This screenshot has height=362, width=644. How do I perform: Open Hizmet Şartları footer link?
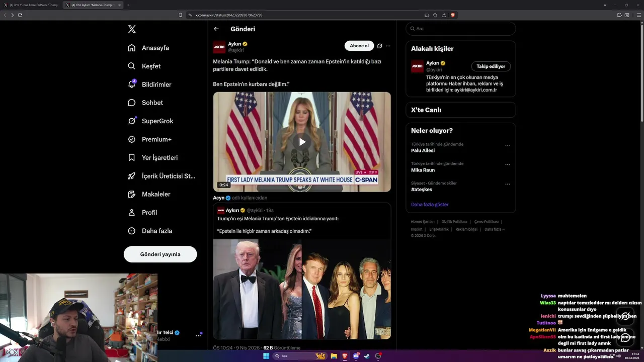423,222
